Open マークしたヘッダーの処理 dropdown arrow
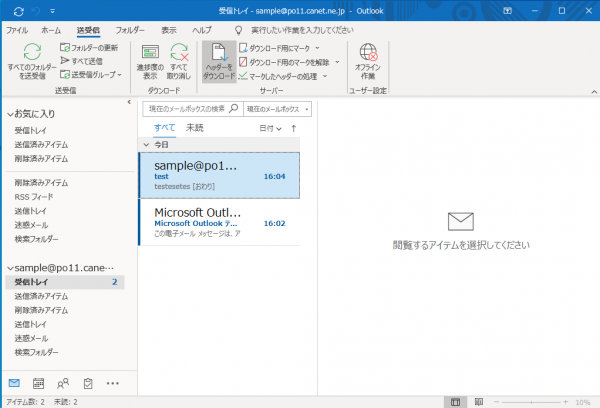Screen dimensions: 600x408 click(325, 76)
